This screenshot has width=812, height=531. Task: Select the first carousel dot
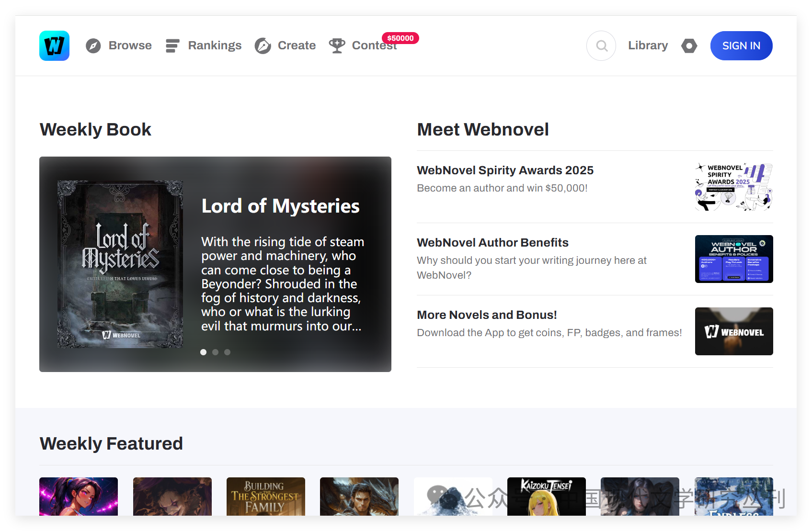tap(203, 352)
